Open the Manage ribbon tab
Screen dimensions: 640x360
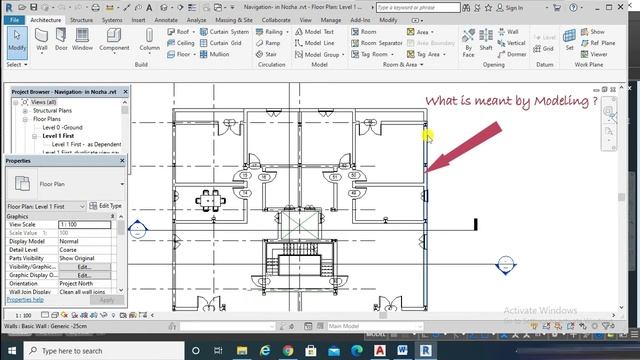(x=331, y=20)
